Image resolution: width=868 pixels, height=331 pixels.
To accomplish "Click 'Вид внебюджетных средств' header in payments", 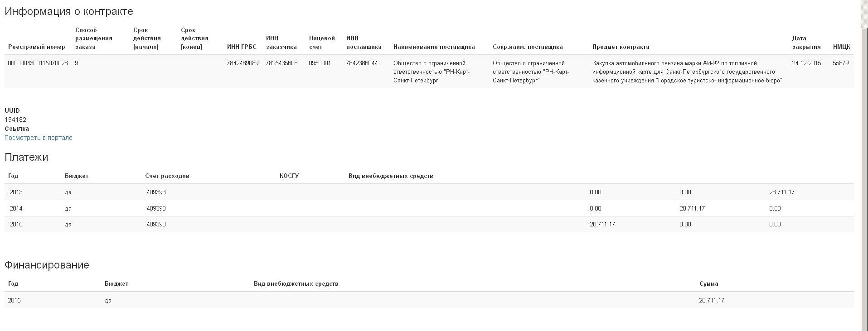I will coord(391,176).
